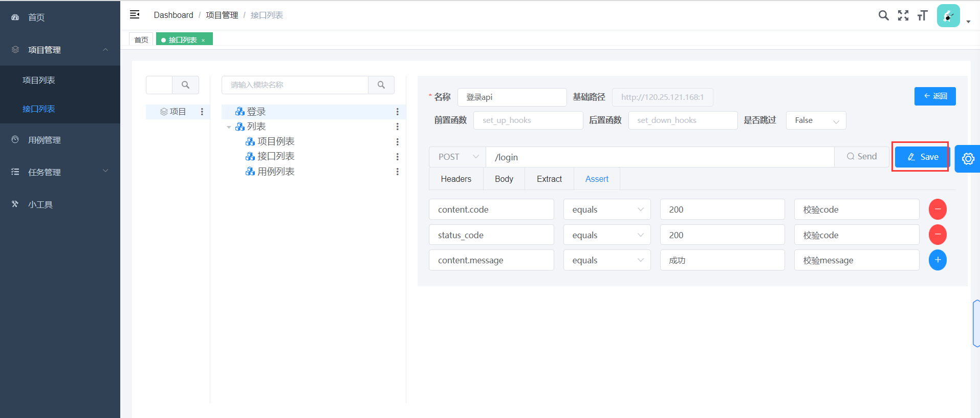Open the font size selector icon
This screenshot has height=418, width=980.
coord(922,15)
